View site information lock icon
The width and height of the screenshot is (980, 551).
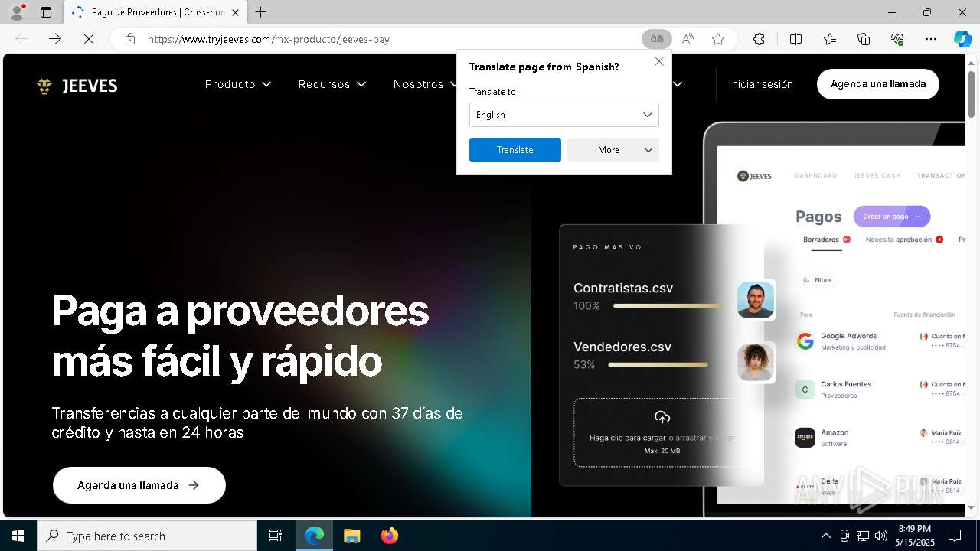tap(130, 39)
